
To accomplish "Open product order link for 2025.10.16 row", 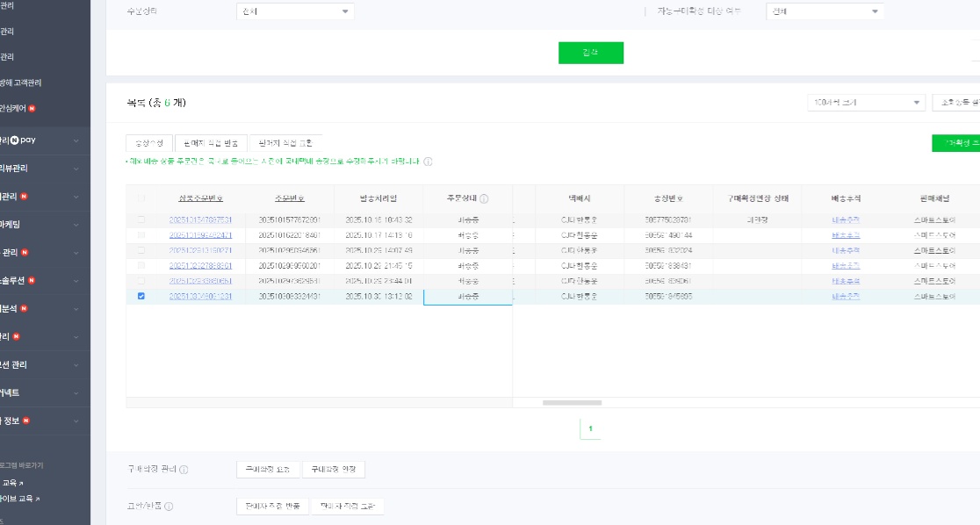I will tap(200, 220).
